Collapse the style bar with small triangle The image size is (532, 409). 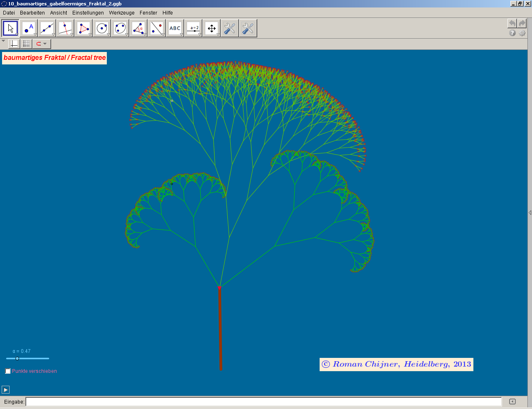[3, 41]
